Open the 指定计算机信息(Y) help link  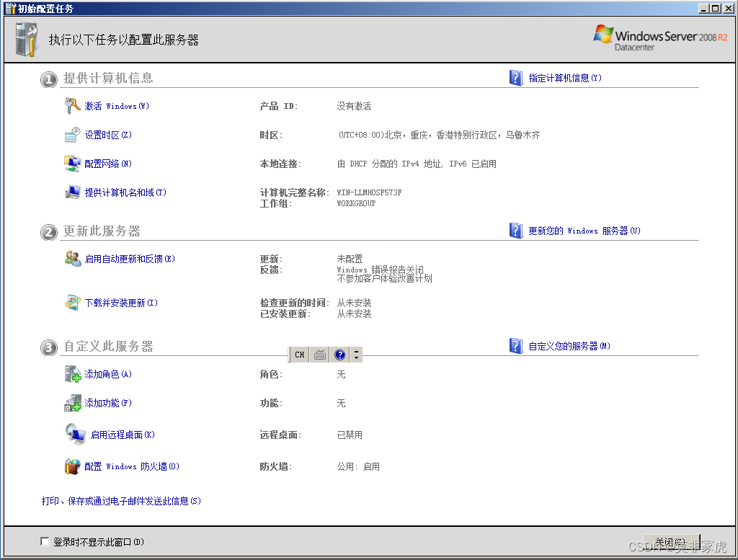click(x=565, y=78)
